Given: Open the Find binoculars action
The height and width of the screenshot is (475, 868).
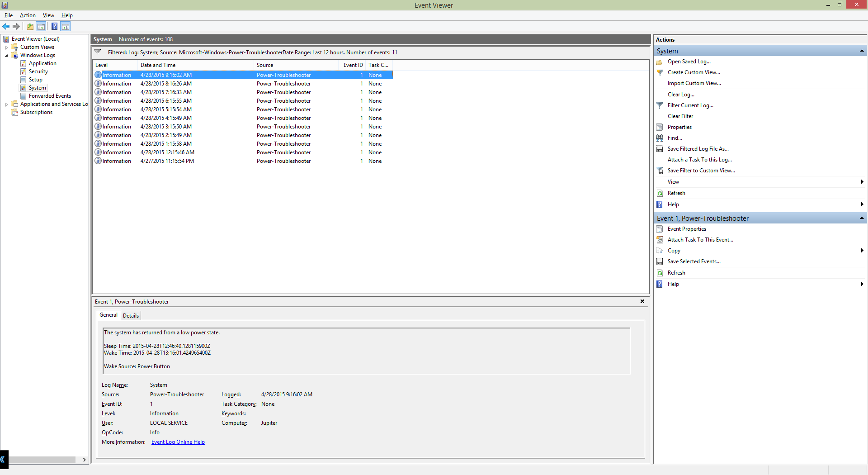Looking at the screenshot, I should (675, 138).
